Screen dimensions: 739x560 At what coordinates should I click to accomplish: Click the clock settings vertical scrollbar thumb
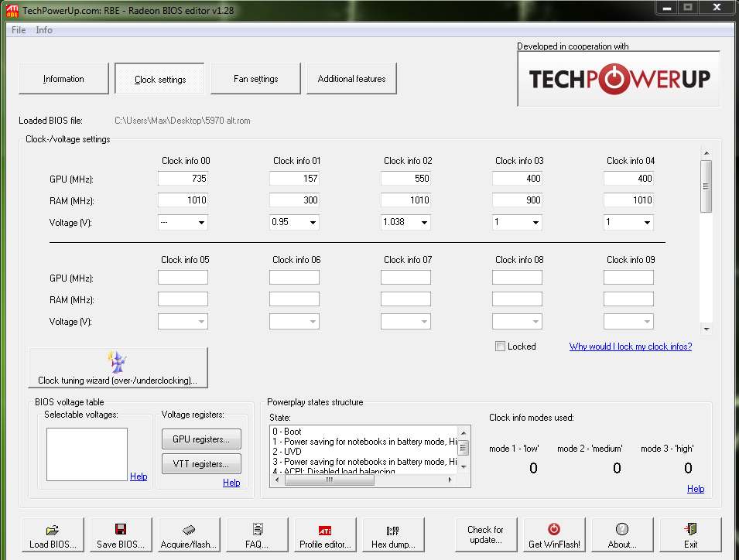click(706, 186)
